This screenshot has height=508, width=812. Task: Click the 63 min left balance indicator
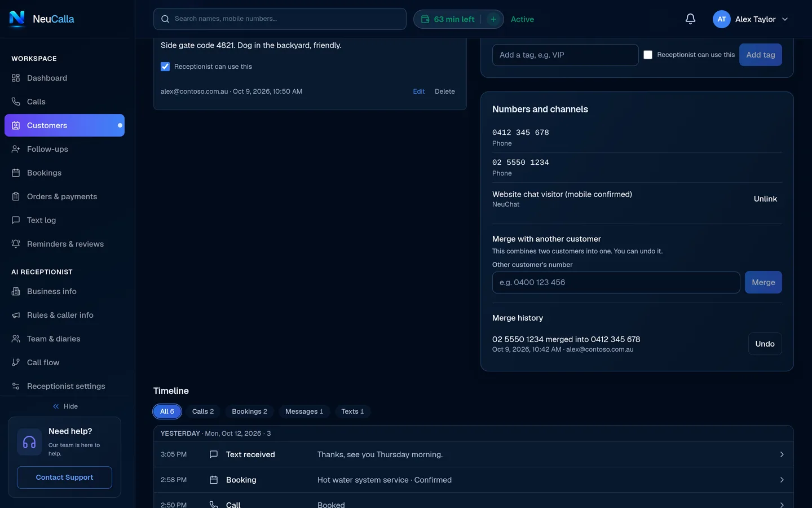pos(448,19)
